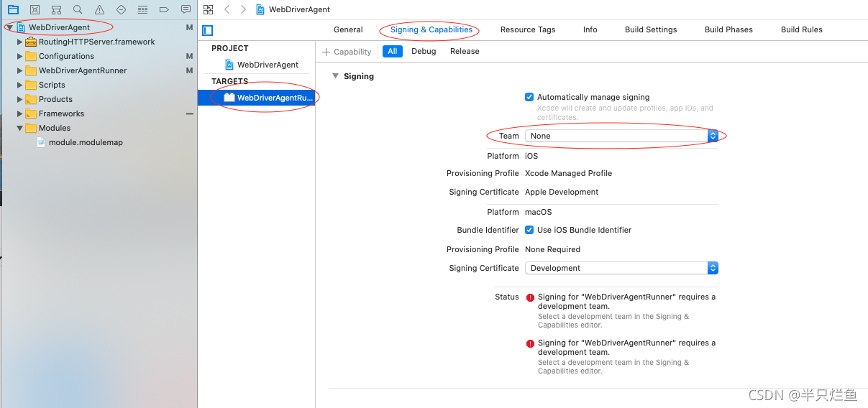Image resolution: width=868 pixels, height=408 pixels.
Task: Go forward with the right chevron
Action: [243, 9]
